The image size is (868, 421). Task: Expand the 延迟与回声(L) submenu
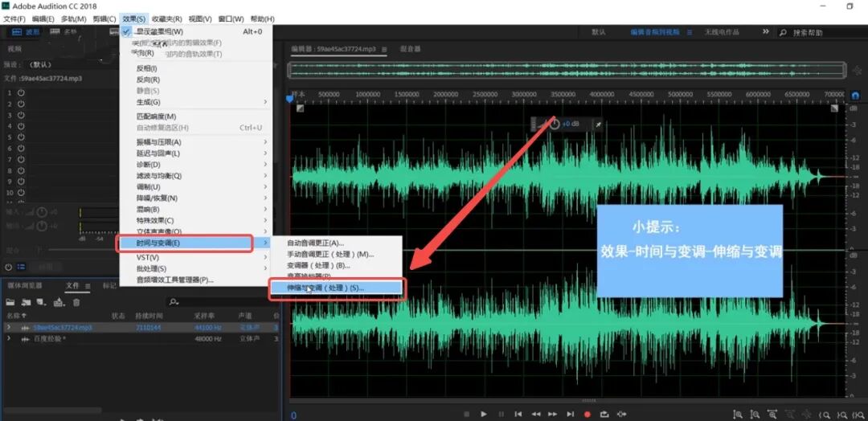[197, 153]
